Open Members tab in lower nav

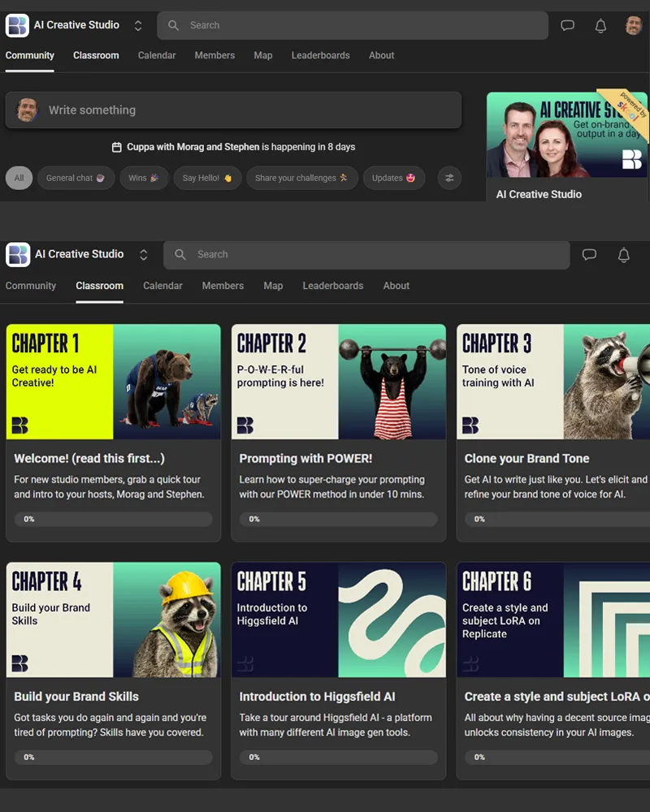[x=223, y=286]
